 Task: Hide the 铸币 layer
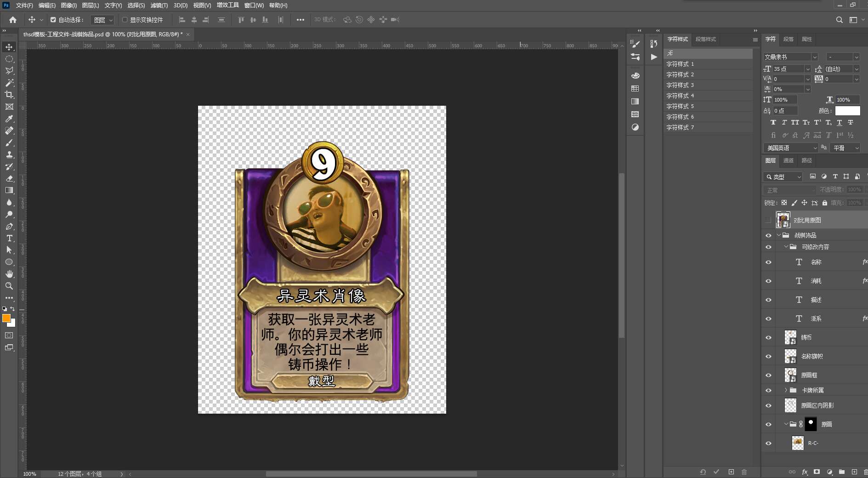(x=768, y=337)
